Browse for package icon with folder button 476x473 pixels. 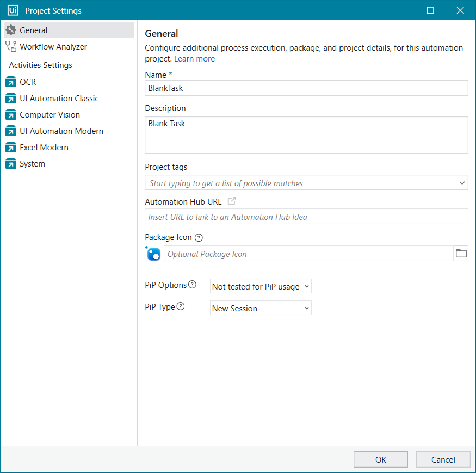click(461, 254)
